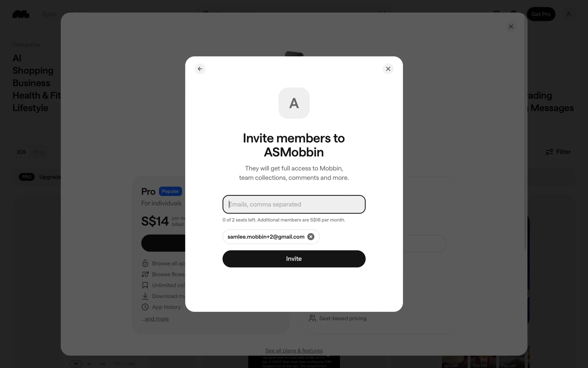Select the iOS platform tab
This screenshot has width=588, height=368.
pos(21,152)
